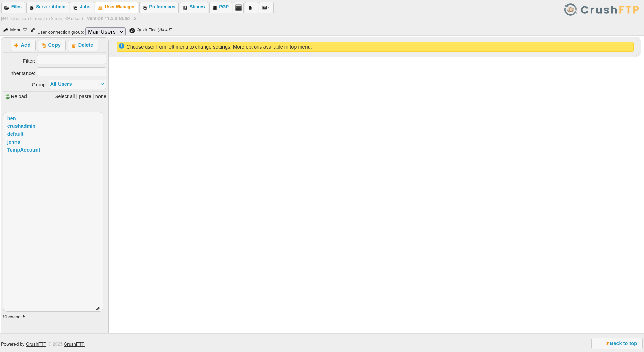Click Add to create a new user
Image resolution: width=644 pixels, height=352 pixels.
click(23, 45)
